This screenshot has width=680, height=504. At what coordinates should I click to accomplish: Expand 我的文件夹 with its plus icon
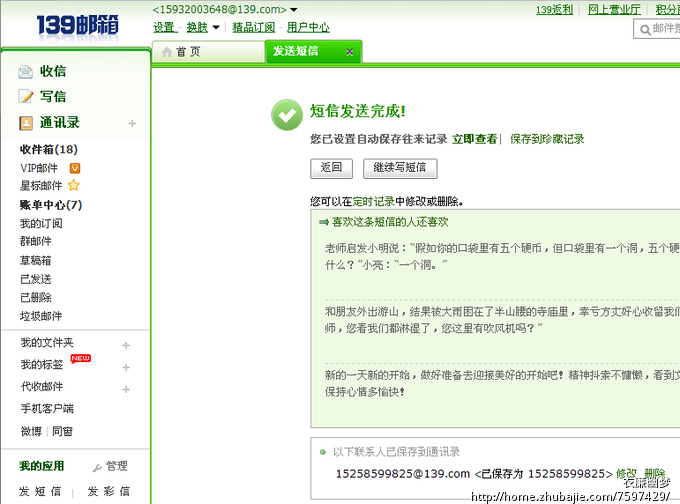126,345
